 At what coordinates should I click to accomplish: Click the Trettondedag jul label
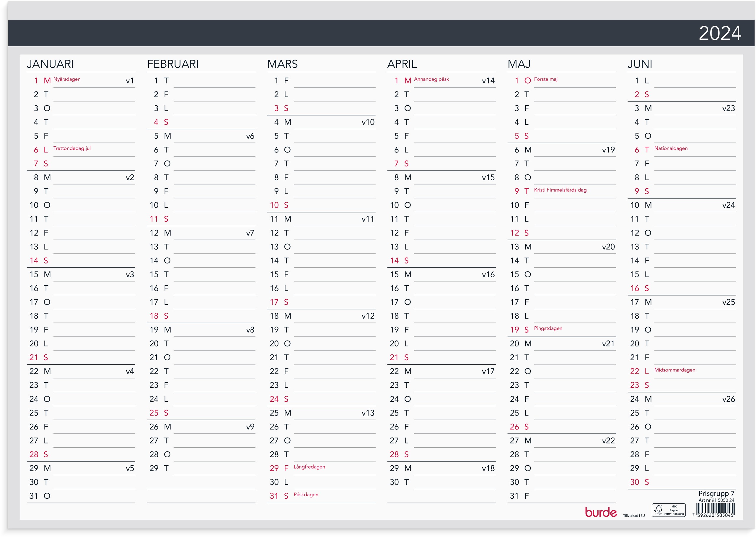pos(72,148)
